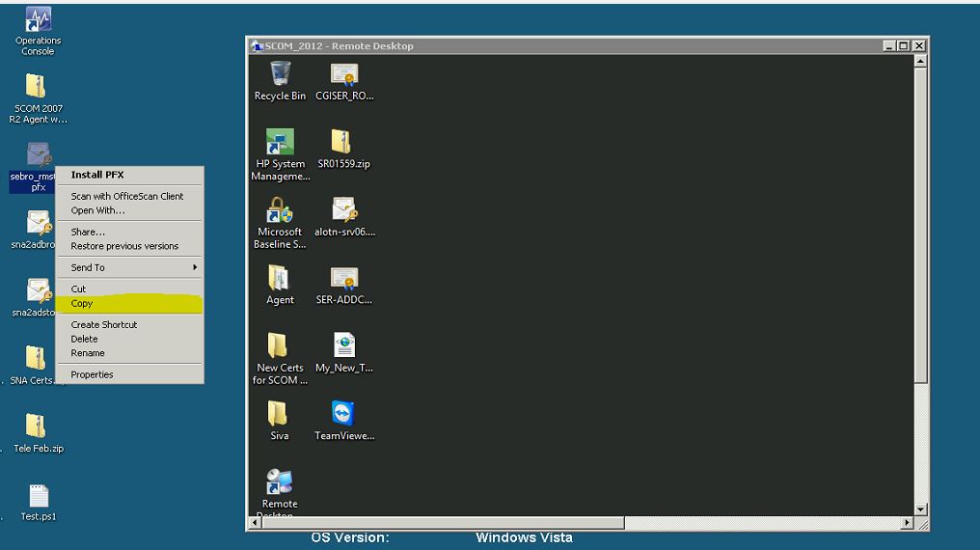Select the sna2adbro certificate file icon
980x550 pixels.
[39, 223]
